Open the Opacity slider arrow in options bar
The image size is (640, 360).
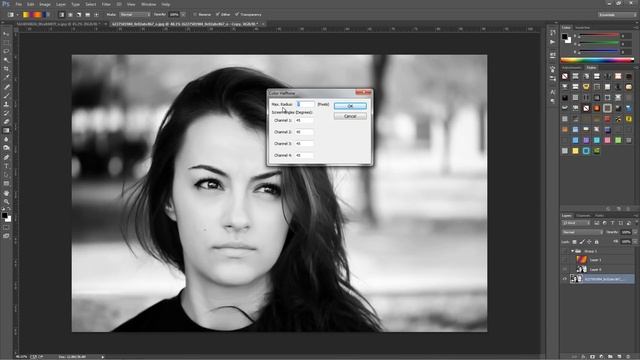(x=183, y=15)
